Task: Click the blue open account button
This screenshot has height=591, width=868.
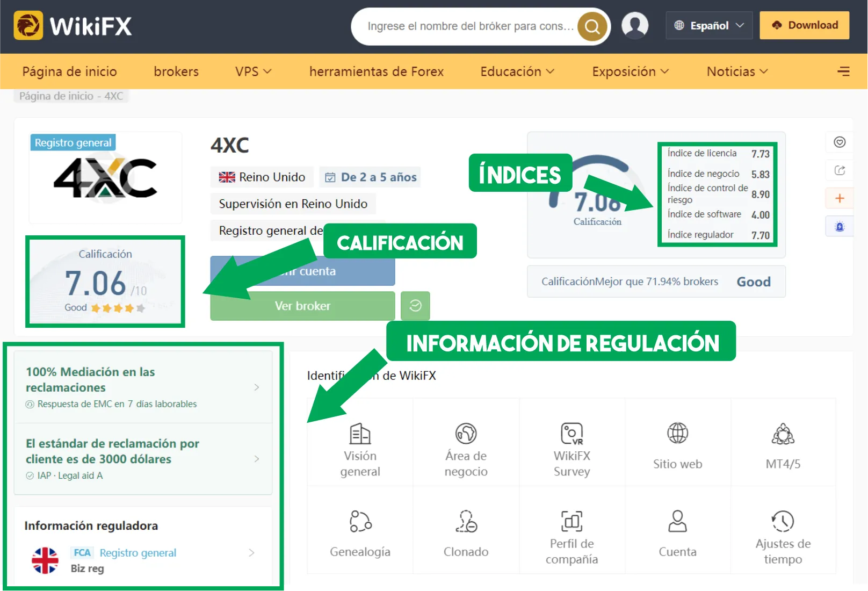Action: [x=302, y=271]
